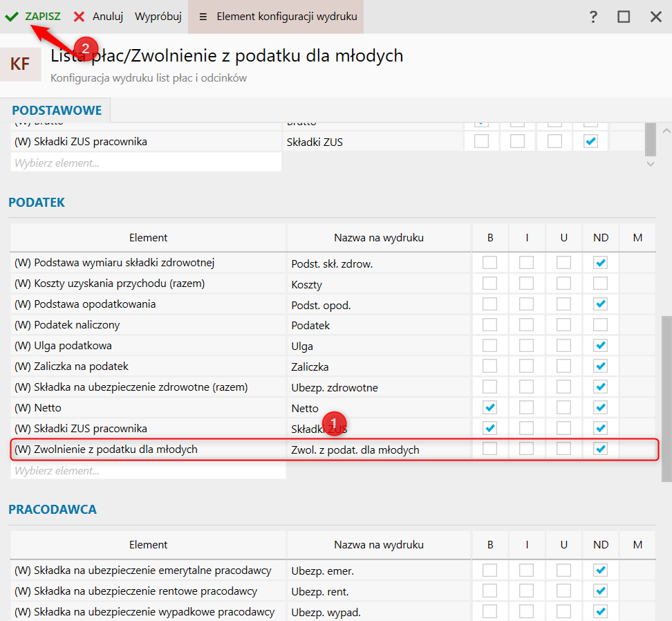This screenshot has height=621, width=672.
Task: Toggle ND checkbox for Ulga podatkowa
Action: (600, 346)
